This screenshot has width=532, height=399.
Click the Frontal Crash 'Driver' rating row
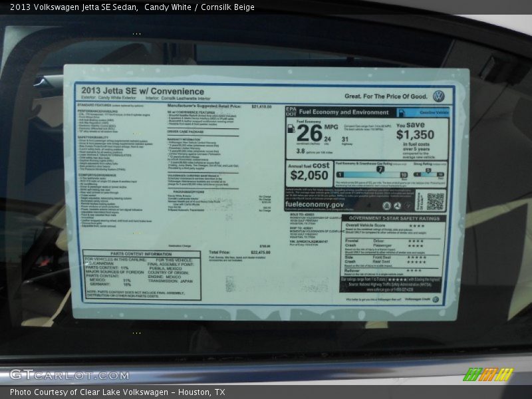click(x=398, y=241)
